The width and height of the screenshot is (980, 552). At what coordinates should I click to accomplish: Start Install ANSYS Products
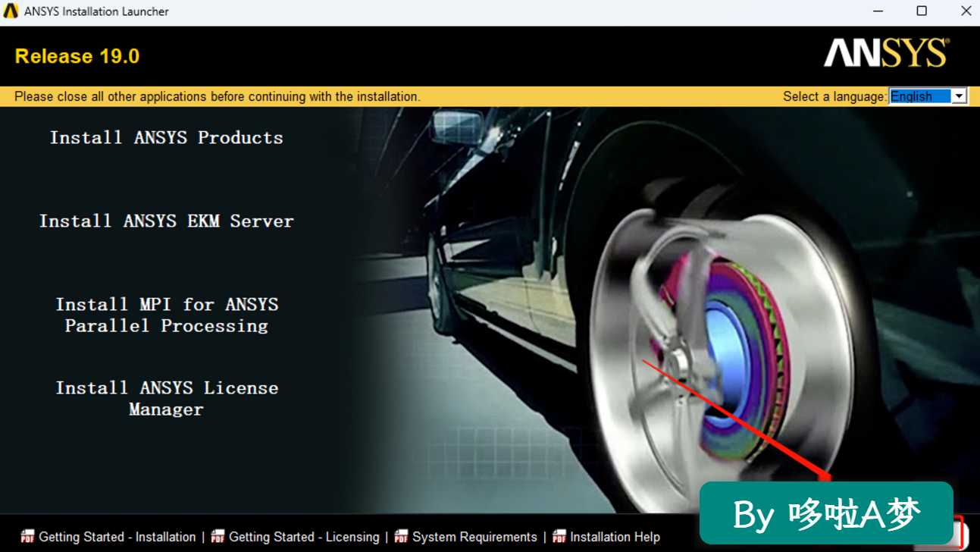(x=167, y=138)
